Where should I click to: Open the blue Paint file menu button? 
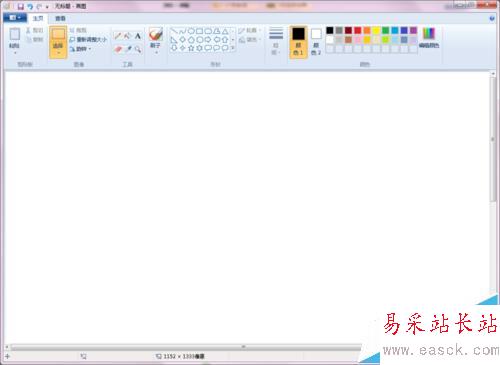15,17
